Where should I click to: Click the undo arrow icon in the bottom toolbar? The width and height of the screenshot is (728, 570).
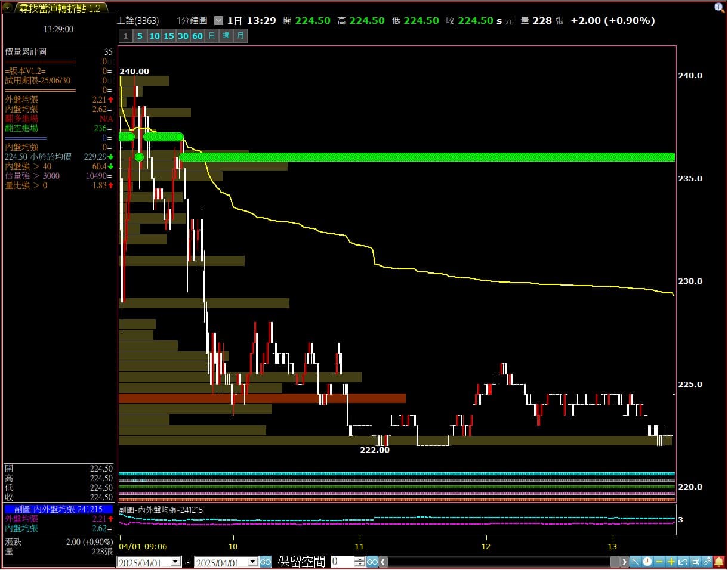[x=683, y=562]
